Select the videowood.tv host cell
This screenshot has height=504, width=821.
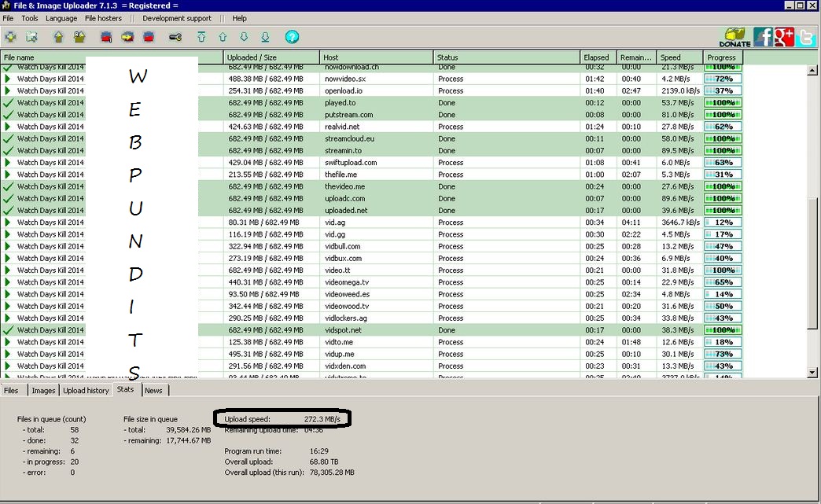(377, 306)
